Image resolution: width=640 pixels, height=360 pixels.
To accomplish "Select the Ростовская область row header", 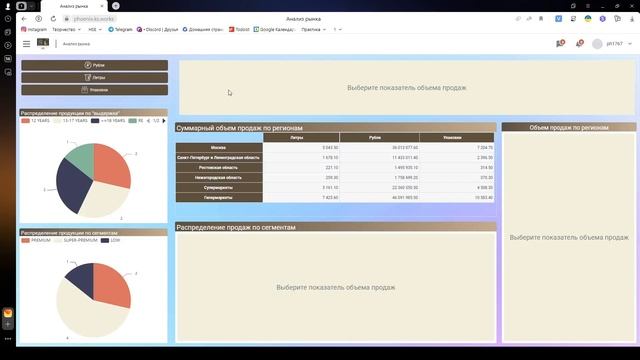I will tap(219, 167).
